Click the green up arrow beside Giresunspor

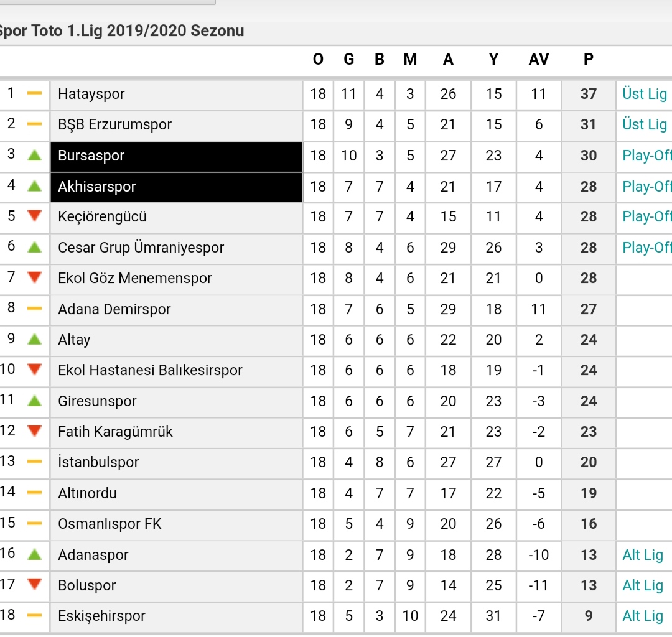34,401
